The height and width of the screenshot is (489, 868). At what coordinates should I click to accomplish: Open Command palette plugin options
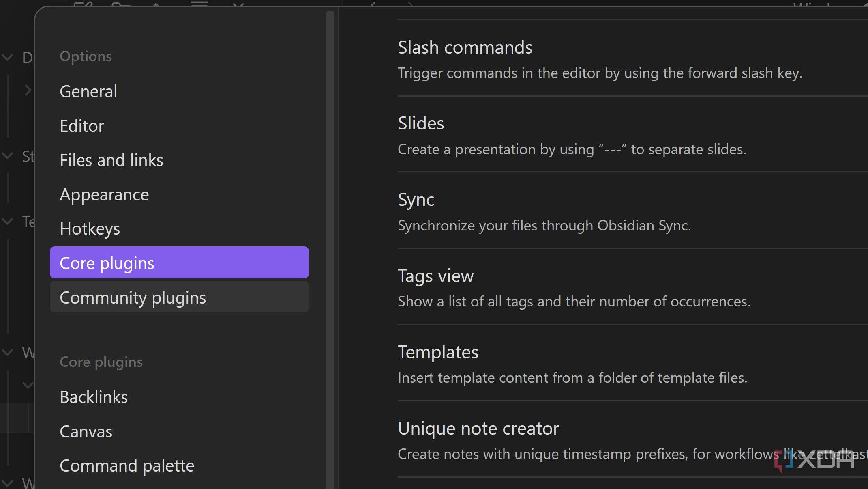(x=127, y=466)
